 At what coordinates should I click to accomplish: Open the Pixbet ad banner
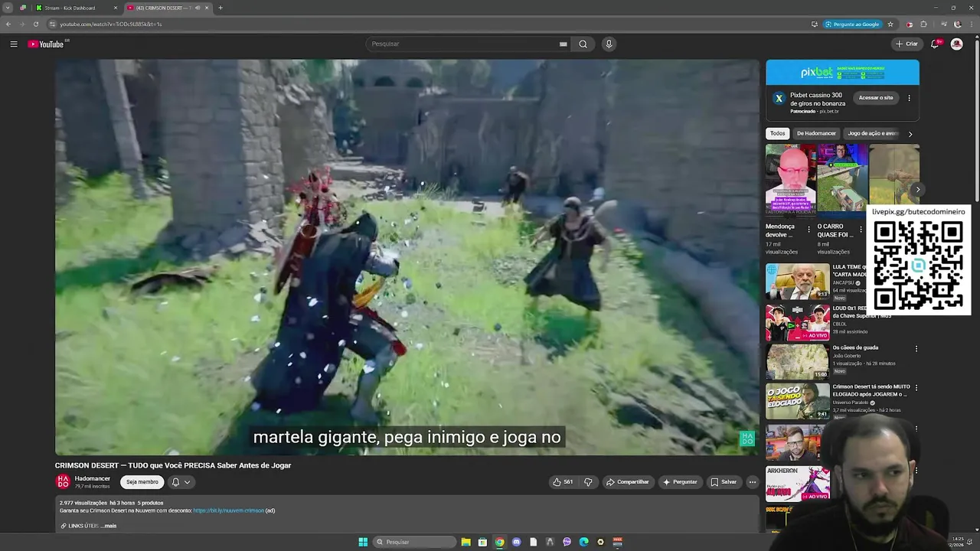point(842,73)
